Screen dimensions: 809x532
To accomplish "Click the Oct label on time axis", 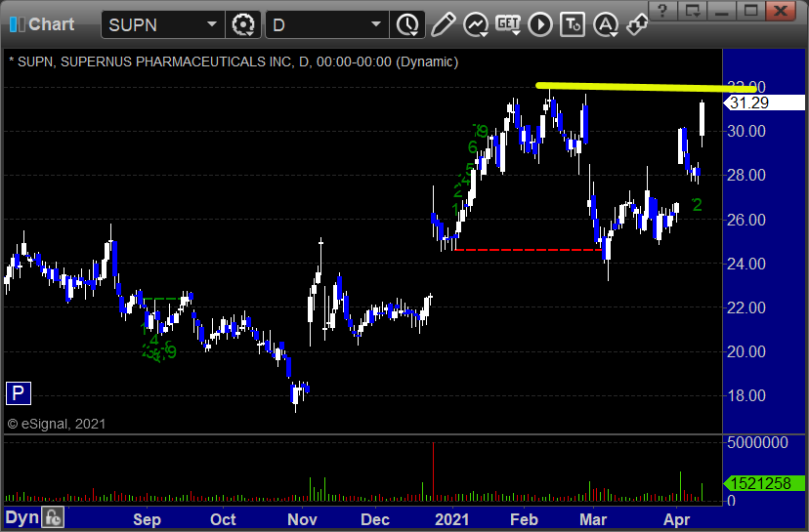I will point(223,519).
